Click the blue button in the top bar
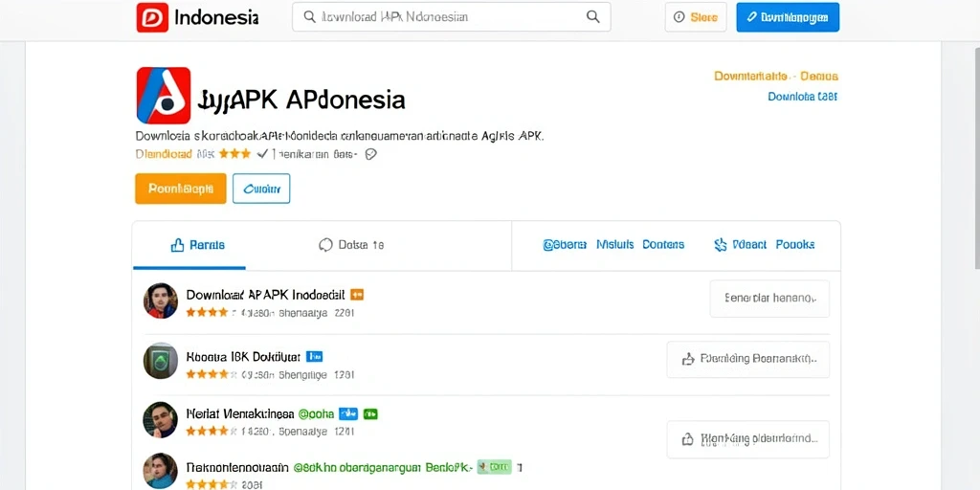 pyautogui.click(x=788, y=17)
